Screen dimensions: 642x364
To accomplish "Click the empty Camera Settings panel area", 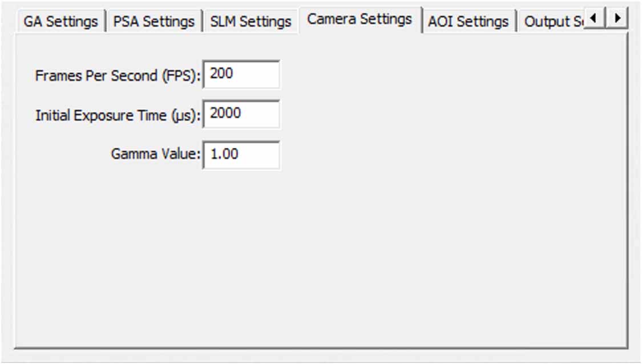I will [x=399, y=240].
